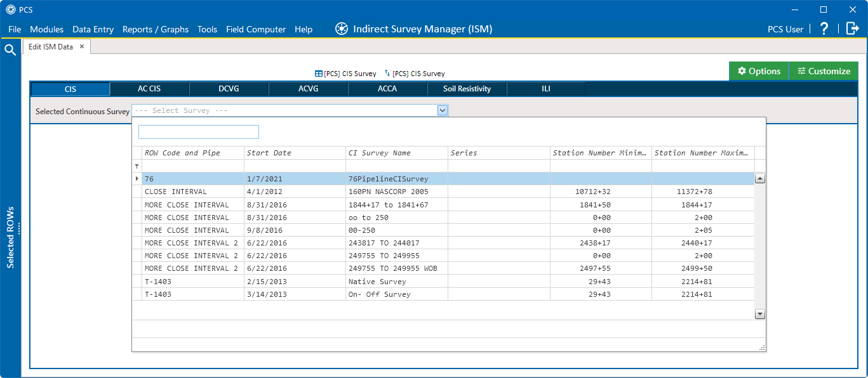Image resolution: width=868 pixels, height=378 pixels.
Task: Click the PCS application logo icon
Action: pos(10,10)
